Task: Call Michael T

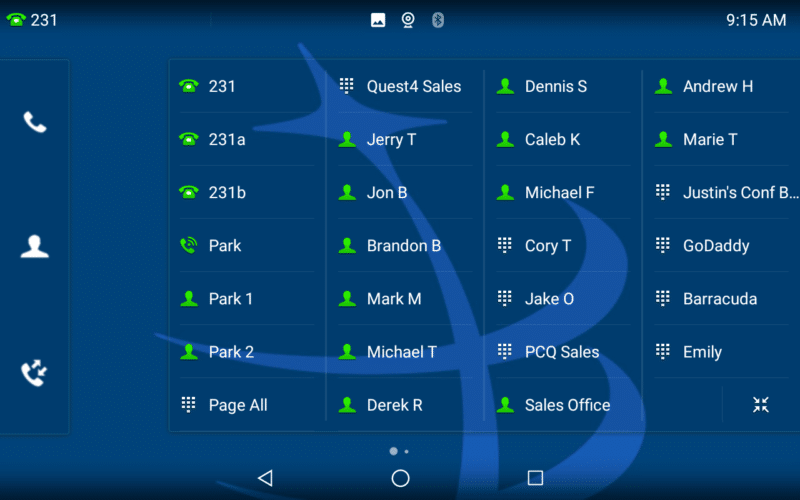Action: click(405, 352)
